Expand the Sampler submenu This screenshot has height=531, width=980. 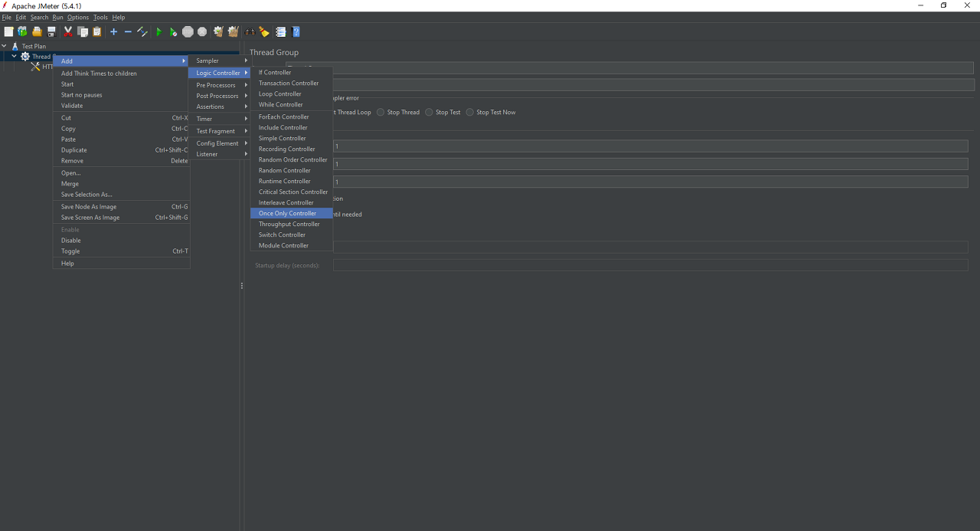click(219, 61)
